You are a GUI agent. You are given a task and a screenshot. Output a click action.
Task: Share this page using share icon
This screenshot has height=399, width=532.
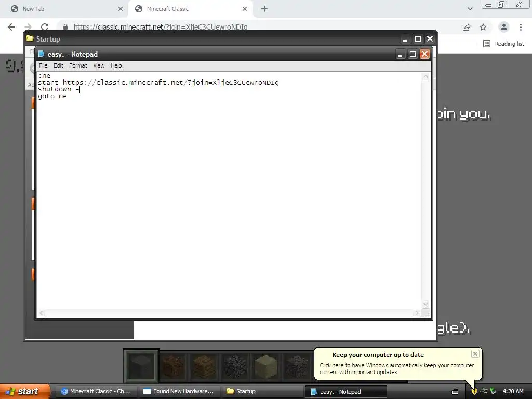coord(467,27)
